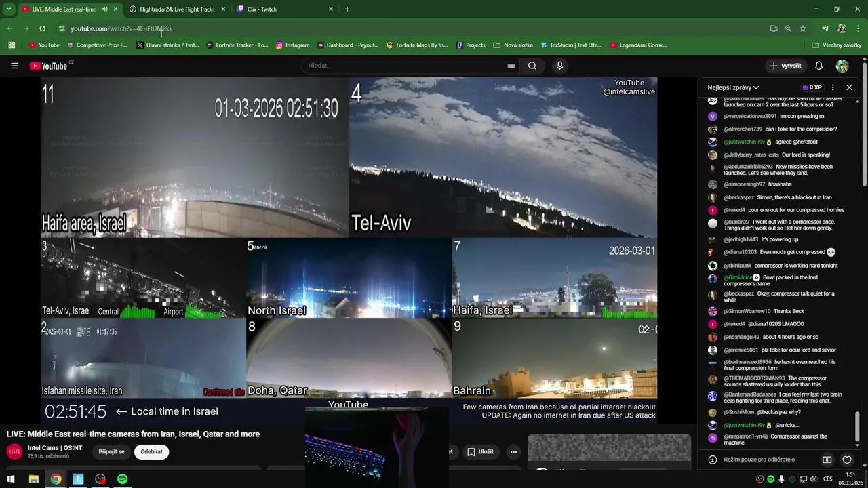
Task: Click the install app icon in address bar
Action: click(774, 28)
